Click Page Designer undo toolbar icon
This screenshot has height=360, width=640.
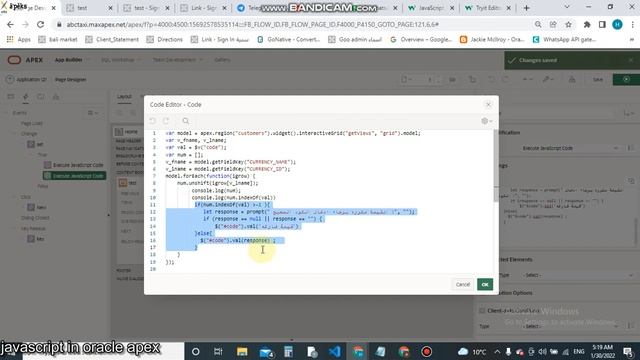click(491, 80)
